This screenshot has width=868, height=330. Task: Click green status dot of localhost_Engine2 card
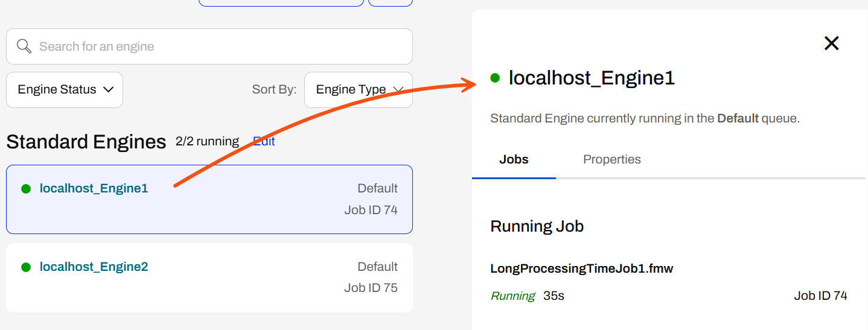26,267
